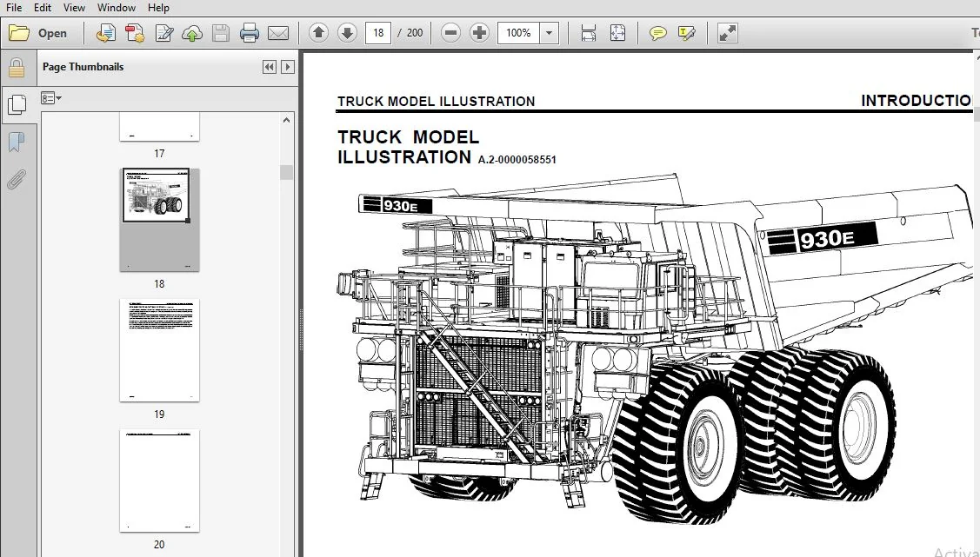Open the Window menu
Screen dimensions: 980x557
(117, 8)
